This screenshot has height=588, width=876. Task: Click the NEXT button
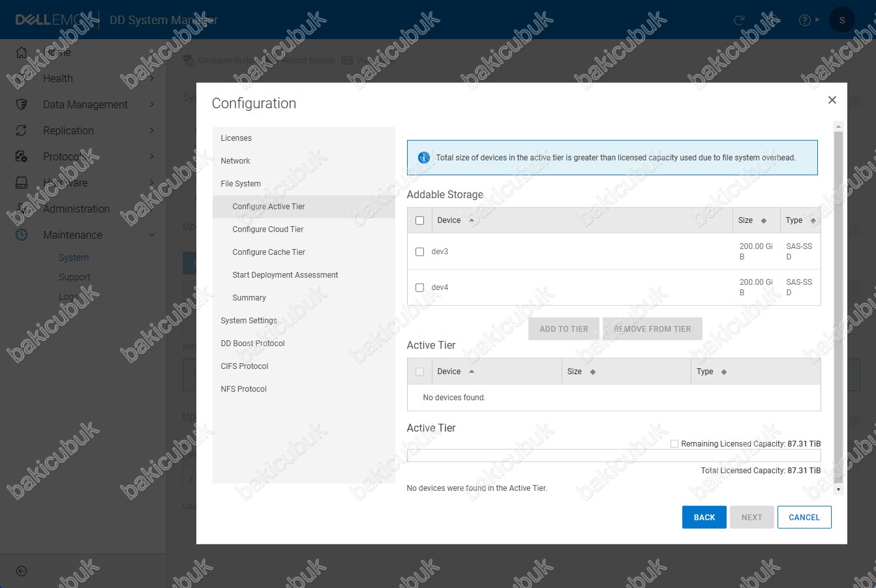pyautogui.click(x=752, y=517)
